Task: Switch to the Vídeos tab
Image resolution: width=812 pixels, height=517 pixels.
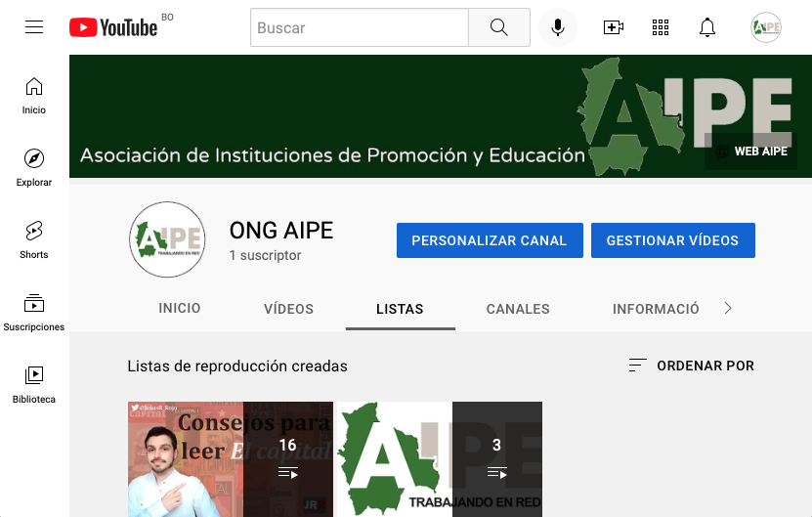Action: point(288,309)
